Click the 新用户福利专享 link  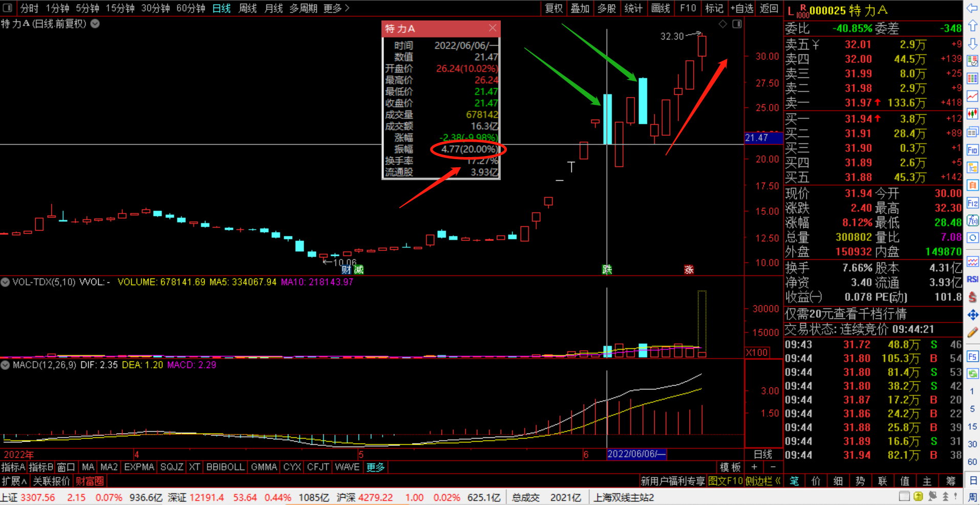click(x=672, y=481)
